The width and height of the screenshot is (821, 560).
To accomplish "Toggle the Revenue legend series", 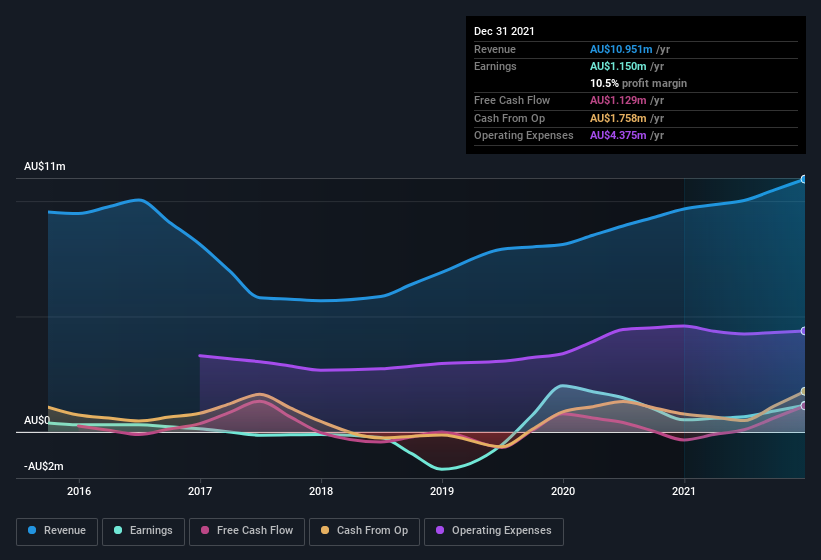I will tap(56, 530).
